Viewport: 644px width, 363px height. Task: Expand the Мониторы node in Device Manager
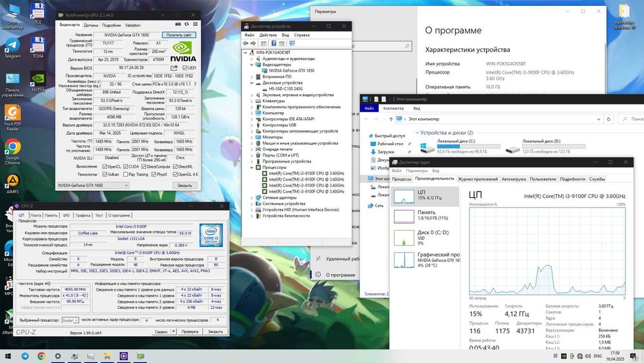252,137
